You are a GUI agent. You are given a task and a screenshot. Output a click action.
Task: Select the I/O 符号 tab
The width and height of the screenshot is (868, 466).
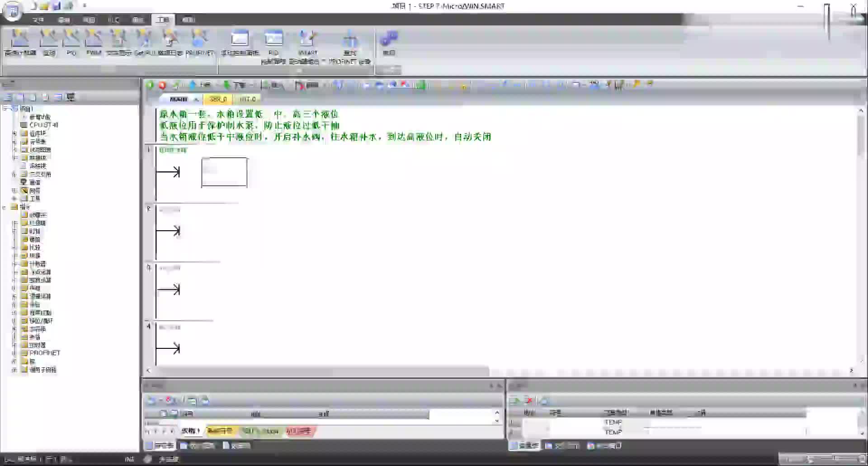point(299,431)
